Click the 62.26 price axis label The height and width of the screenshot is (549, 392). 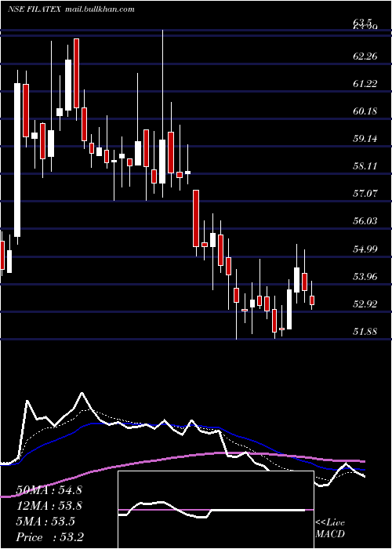[365, 56]
